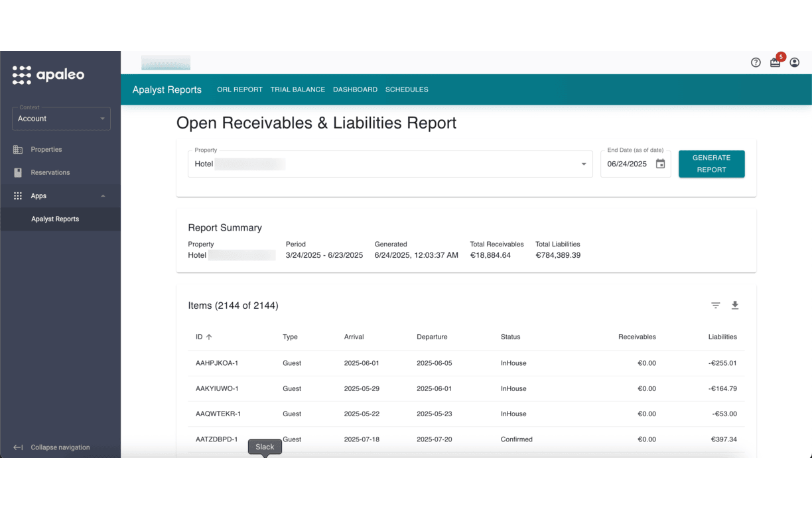Toggle the ID column sort arrow

209,337
